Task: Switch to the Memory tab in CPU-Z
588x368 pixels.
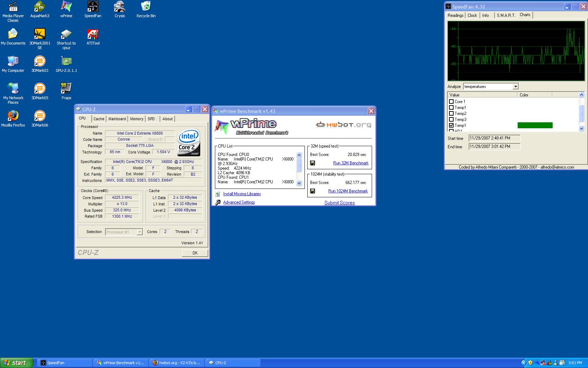Action: click(136, 119)
